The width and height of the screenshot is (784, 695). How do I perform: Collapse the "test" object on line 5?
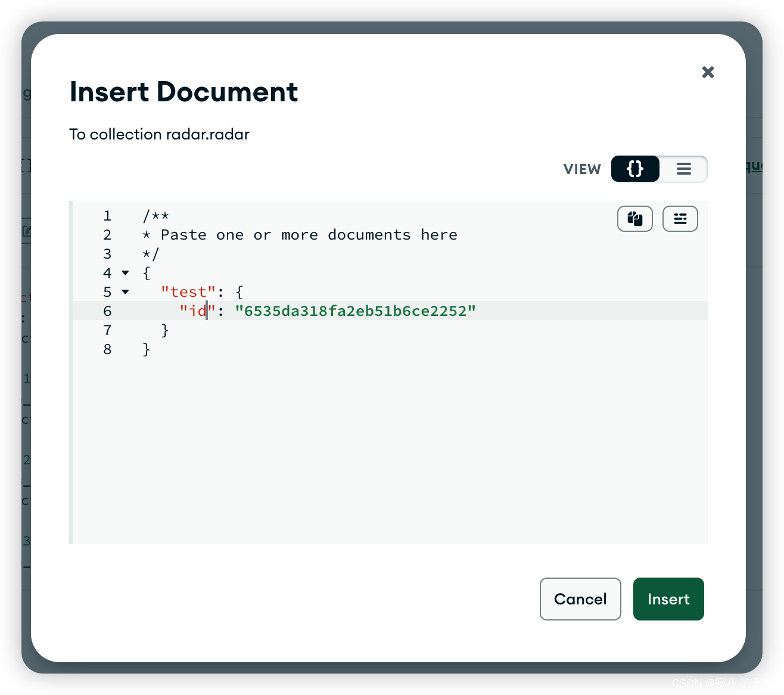coord(125,292)
